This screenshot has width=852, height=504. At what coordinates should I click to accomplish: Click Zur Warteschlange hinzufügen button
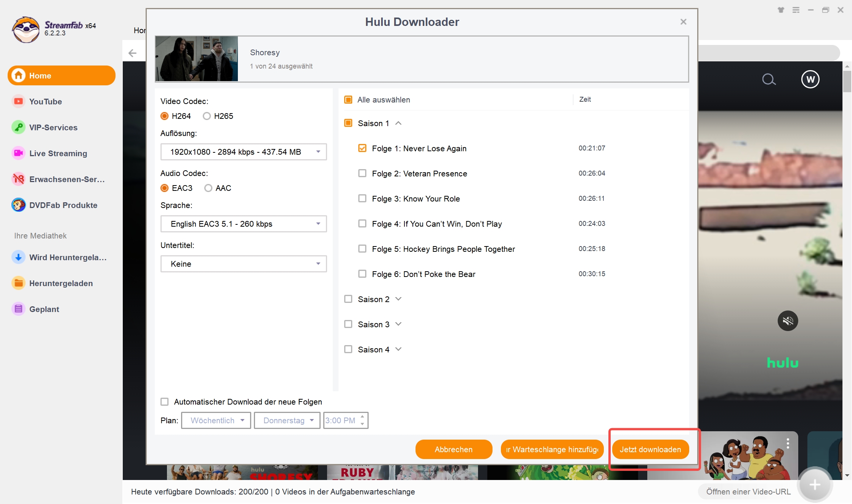point(552,449)
